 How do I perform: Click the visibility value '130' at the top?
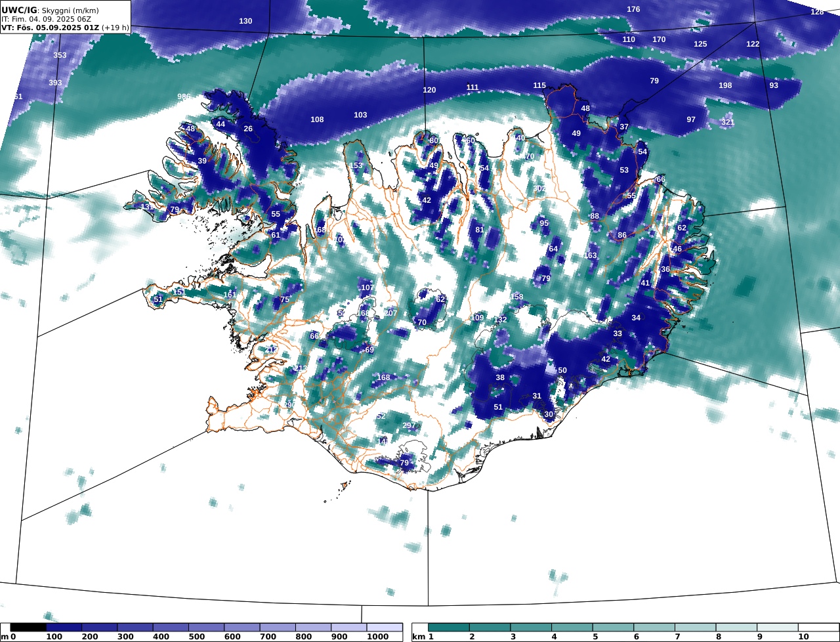pyautogui.click(x=245, y=21)
